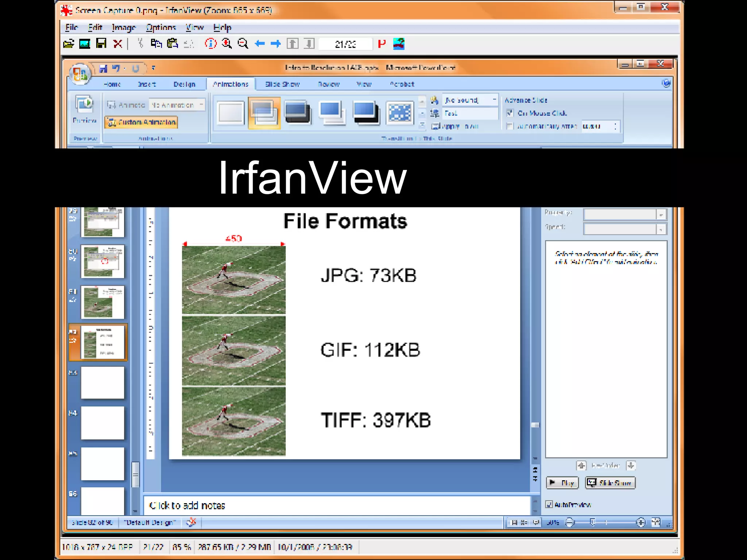Click the Play button in animation pane
This screenshot has width=747, height=560.
point(562,483)
